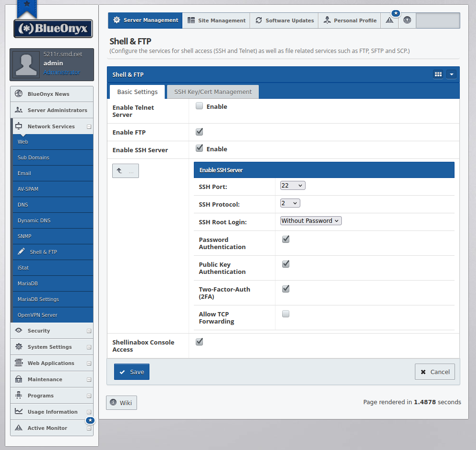
Task: Click the pencil icon beside Shell & FTP
Action: [21, 251]
